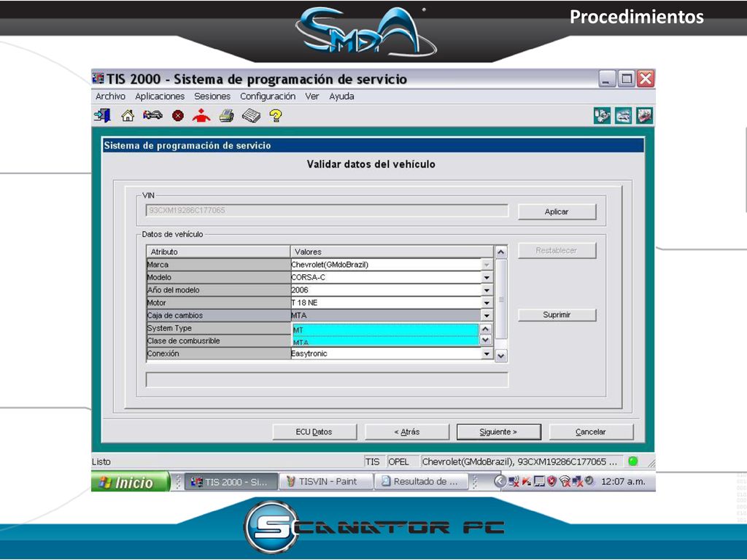
Task: Open the Ayuda menu
Action: coord(341,96)
